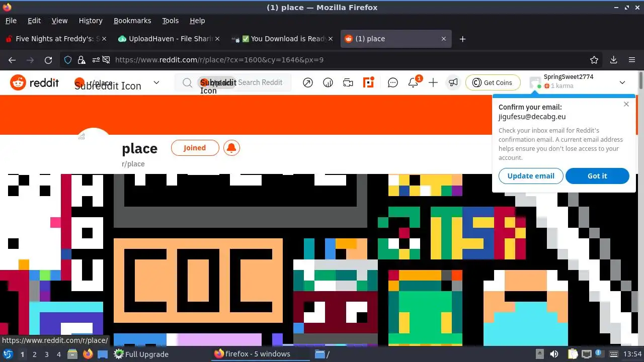Reload the page with refresh icon

[x=48, y=60]
